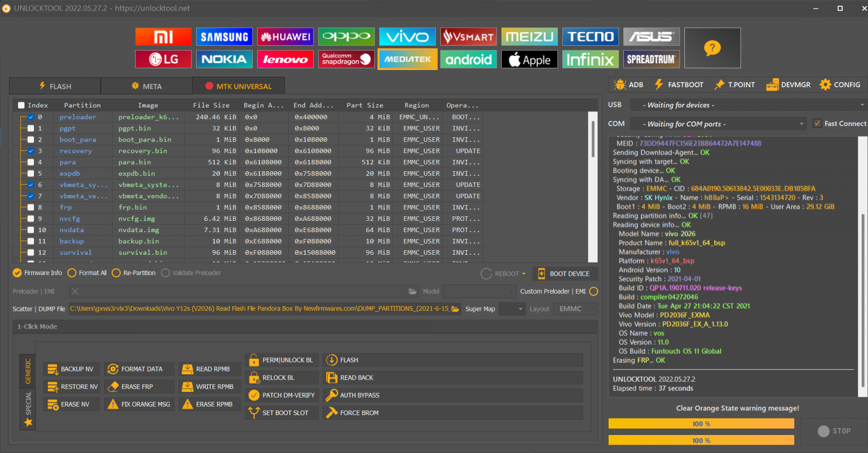Open the question mark help tile
Image resolution: width=868 pixels, height=453 pixels.
[713, 48]
